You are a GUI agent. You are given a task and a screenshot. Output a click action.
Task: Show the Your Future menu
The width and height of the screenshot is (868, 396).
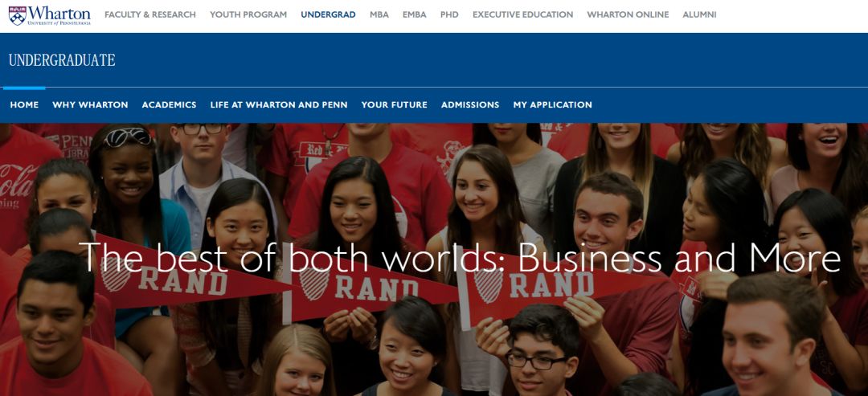pos(394,104)
